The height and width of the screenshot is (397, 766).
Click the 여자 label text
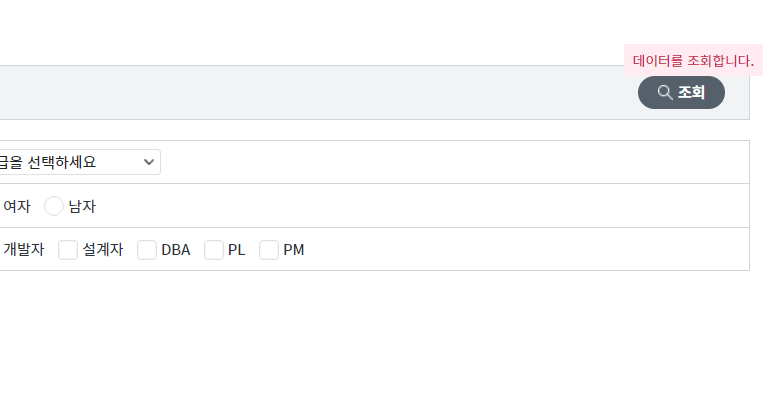point(17,206)
